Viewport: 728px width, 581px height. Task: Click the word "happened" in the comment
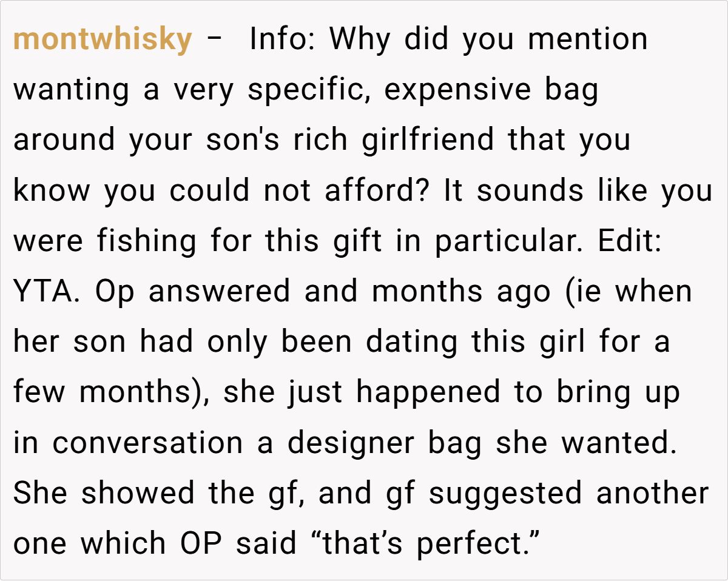pyautogui.click(x=430, y=392)
